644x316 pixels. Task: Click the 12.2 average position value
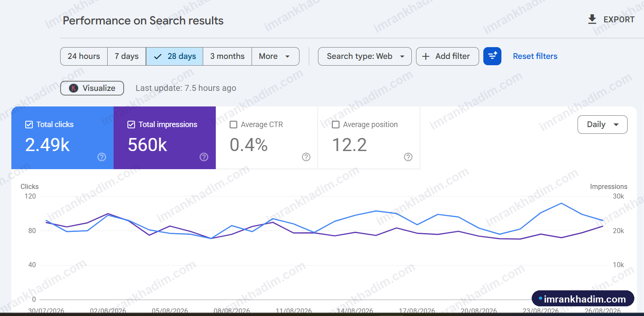click(350, 145)
